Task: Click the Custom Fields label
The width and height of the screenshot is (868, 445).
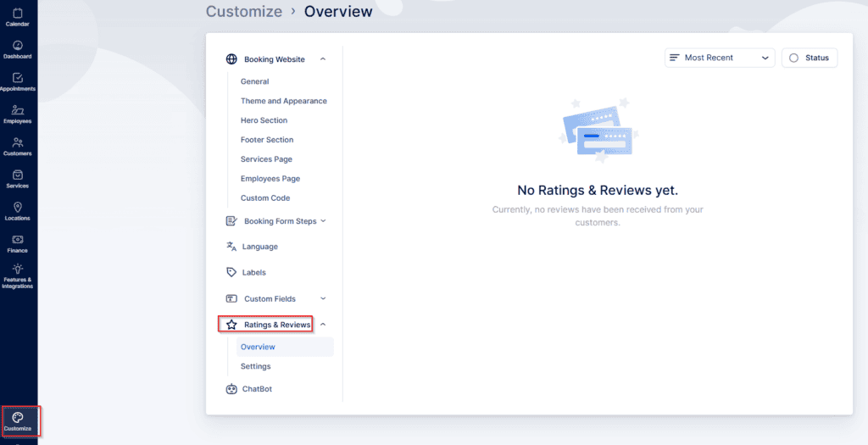Action: [x=270, y=299]
